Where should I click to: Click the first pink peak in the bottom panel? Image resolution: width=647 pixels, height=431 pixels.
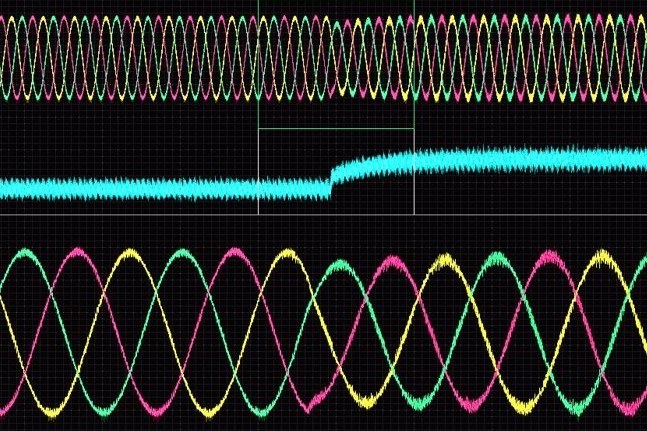click(76, 254)
